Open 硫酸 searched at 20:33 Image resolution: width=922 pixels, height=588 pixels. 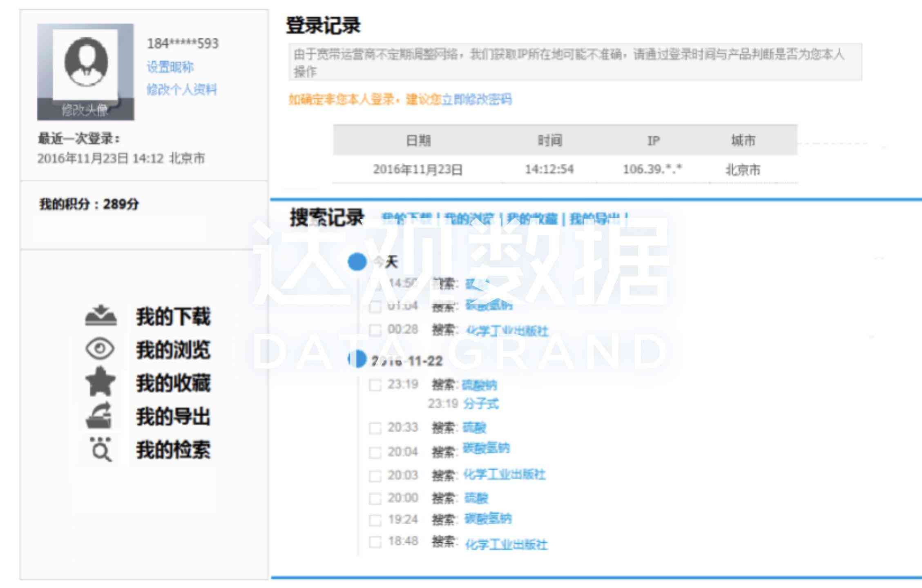(x=474, y=428)
